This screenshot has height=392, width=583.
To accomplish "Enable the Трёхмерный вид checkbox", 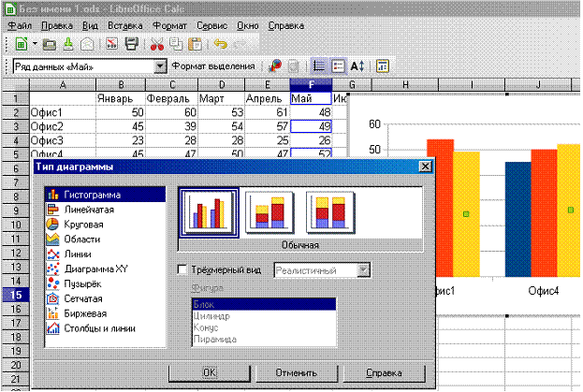I will pyautogui.click(x=182, y=269).
